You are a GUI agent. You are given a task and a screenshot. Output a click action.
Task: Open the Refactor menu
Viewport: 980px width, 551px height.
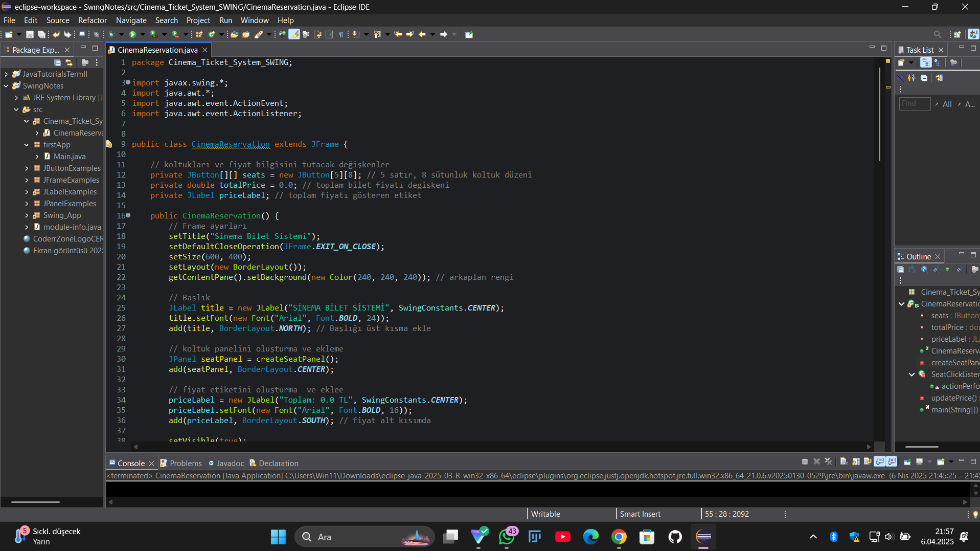tap(92, 20)
